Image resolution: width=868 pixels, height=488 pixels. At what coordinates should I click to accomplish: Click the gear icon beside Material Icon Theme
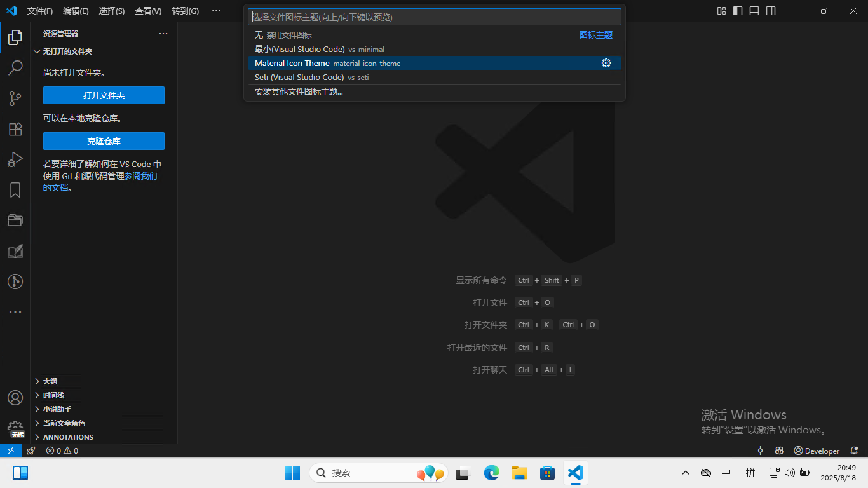coord(606,63)
